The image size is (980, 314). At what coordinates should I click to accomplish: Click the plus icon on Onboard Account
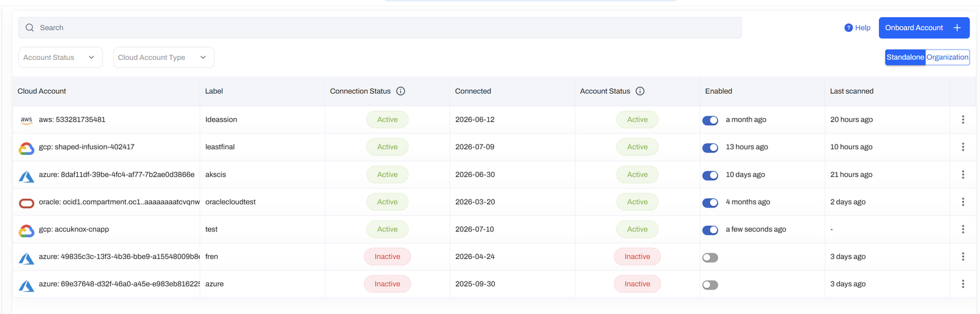click(x=957, y=28)
